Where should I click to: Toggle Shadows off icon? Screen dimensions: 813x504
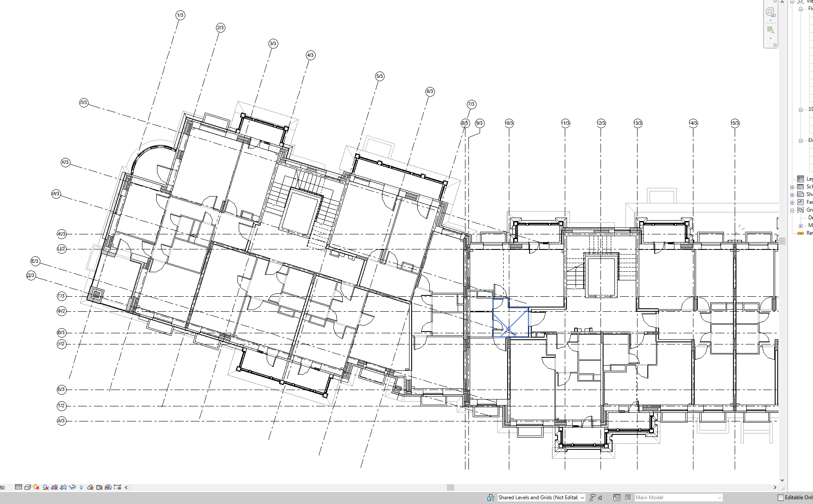[x=46, y=487]
